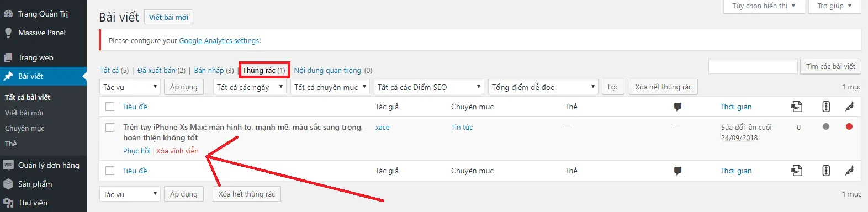Click the date 24/09/2018

point(739,138)
